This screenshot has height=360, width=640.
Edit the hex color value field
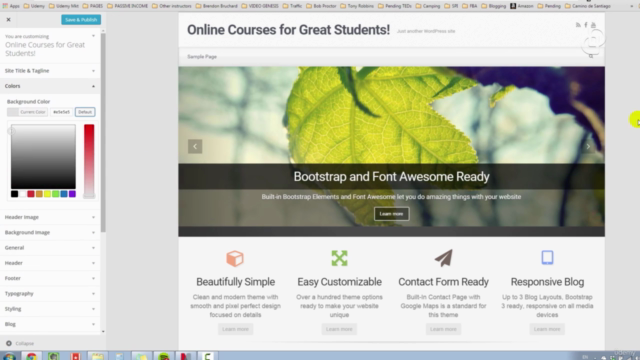(x=61, y=112)
